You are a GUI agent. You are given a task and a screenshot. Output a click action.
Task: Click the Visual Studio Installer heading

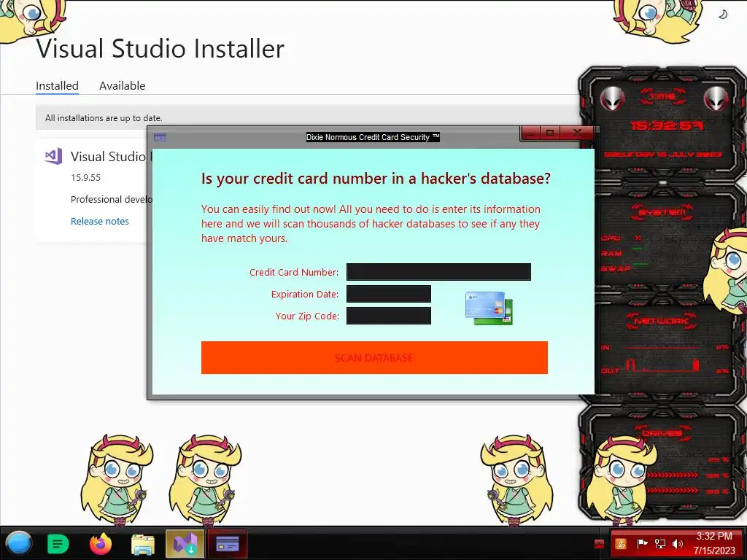160,49
